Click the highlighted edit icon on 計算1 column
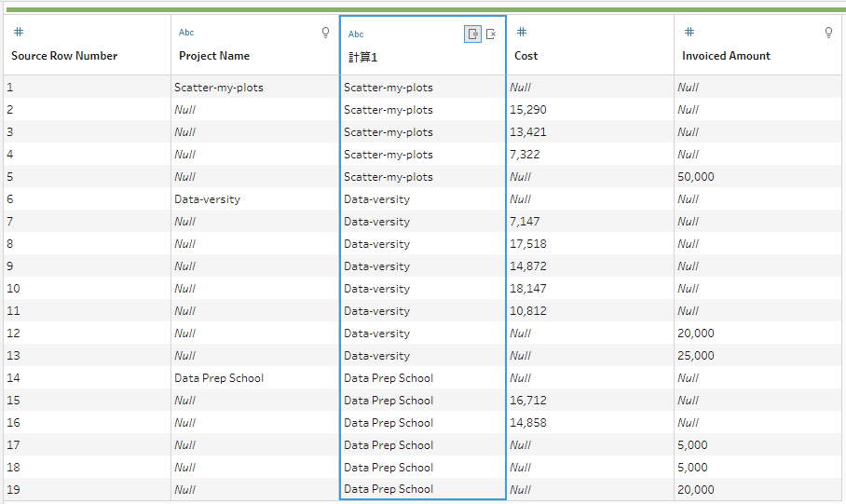The image size is (846, 504). 473,34
